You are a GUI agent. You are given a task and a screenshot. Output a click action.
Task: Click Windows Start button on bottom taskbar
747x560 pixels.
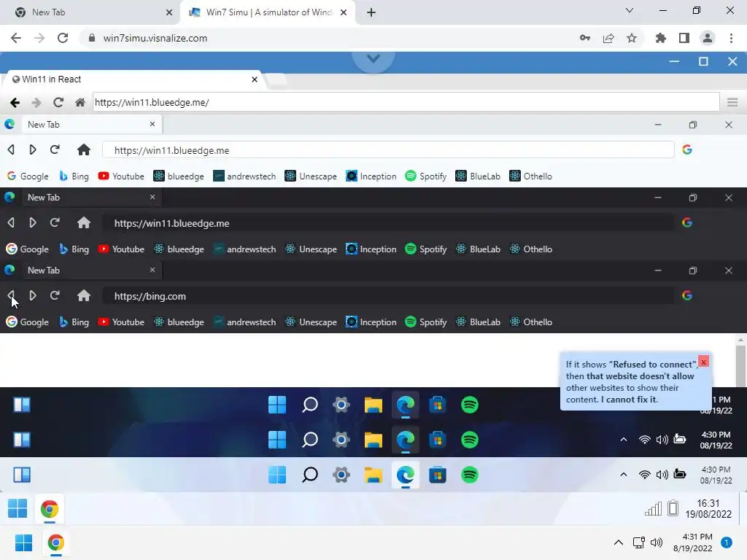(x=23, y=542)
